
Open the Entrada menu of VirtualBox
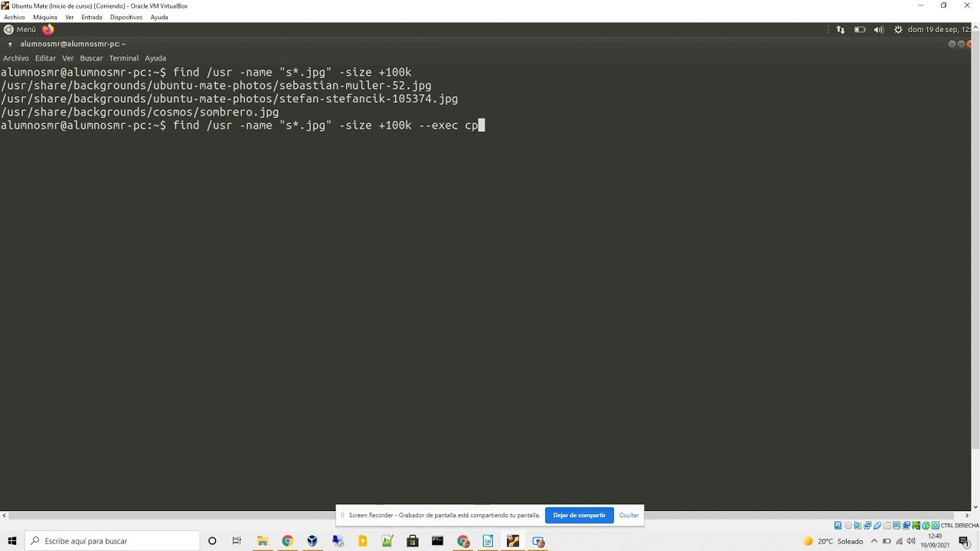[92, 17]
